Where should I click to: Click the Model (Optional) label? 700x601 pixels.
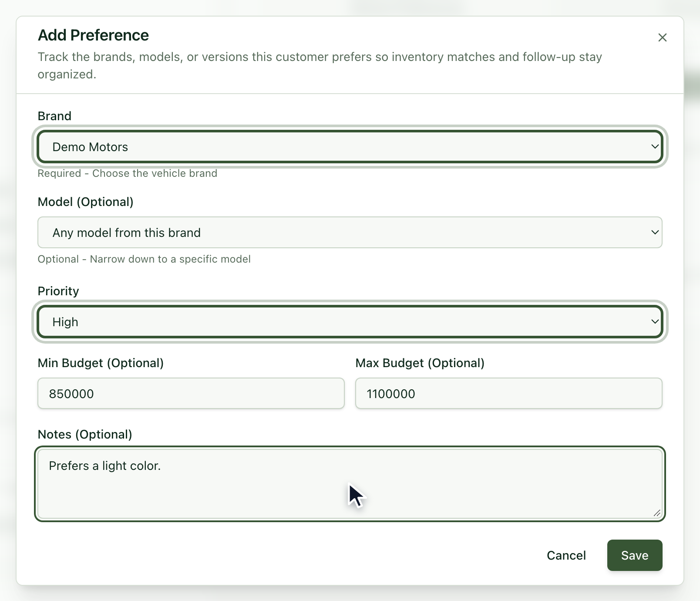(x=86, y=202)
